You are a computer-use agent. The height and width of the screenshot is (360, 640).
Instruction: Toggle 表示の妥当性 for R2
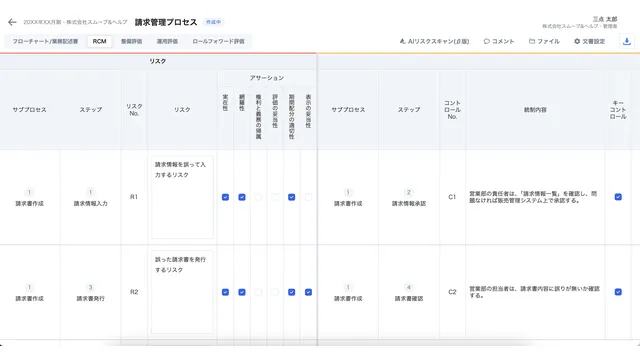pos(308,292)
